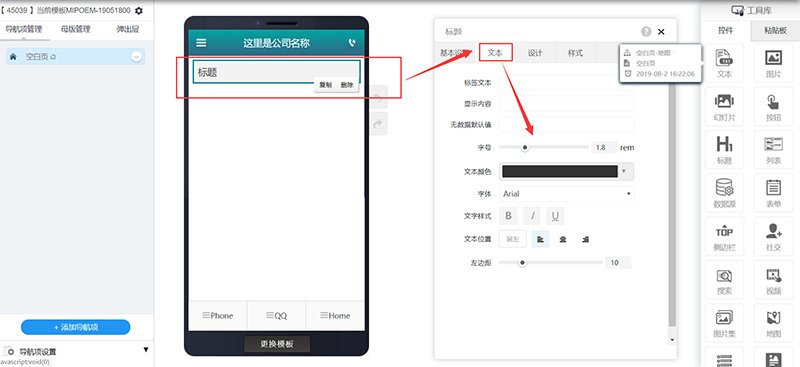Select the 按钮 button widget icon
The height and width of the screenshot is (367, 800).
[x=773, y=106]
